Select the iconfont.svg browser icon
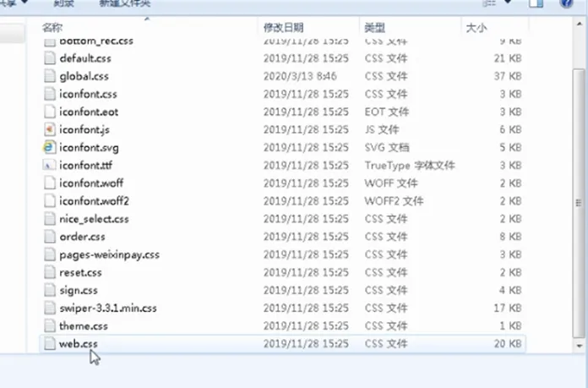 click(50, 147)
